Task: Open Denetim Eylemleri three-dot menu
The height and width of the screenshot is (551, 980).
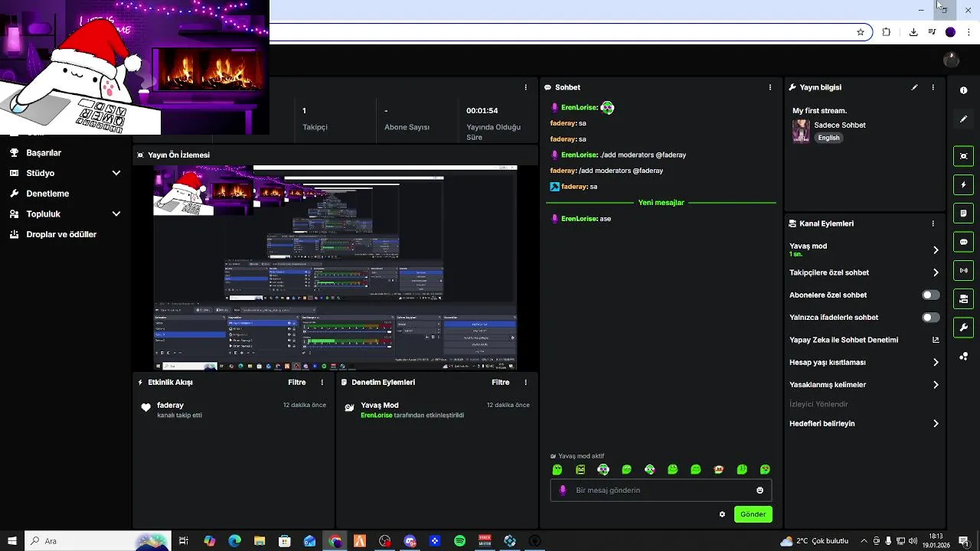Action: [x=525, y=382]
